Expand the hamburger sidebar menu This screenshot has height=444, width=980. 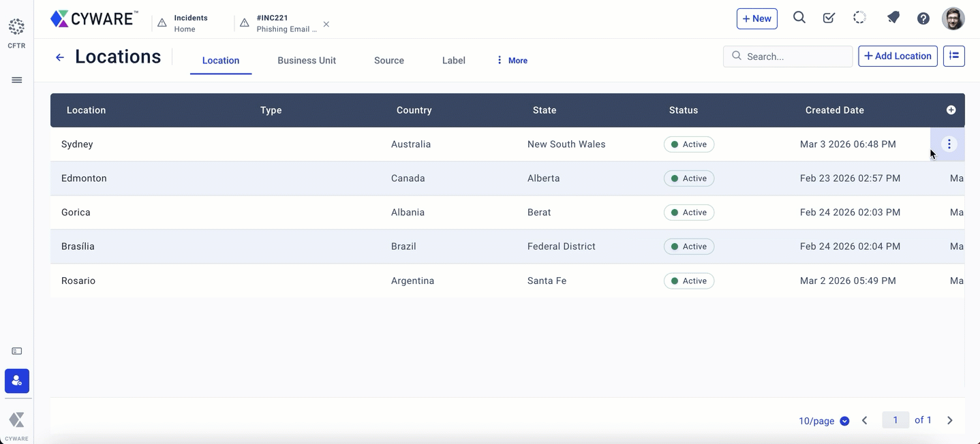[x=17, y=80]
